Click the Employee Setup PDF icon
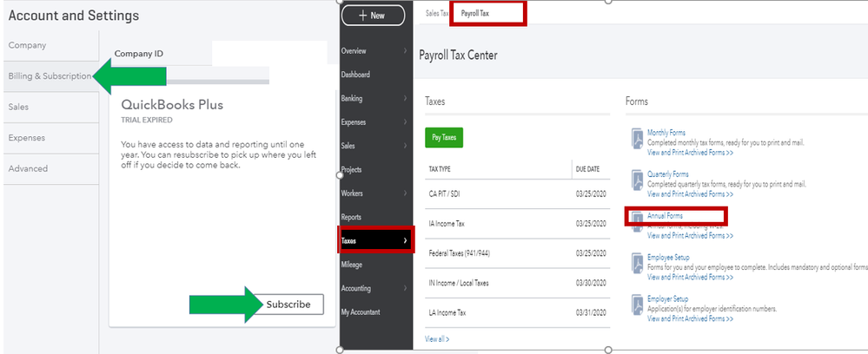 coord(637,263)
